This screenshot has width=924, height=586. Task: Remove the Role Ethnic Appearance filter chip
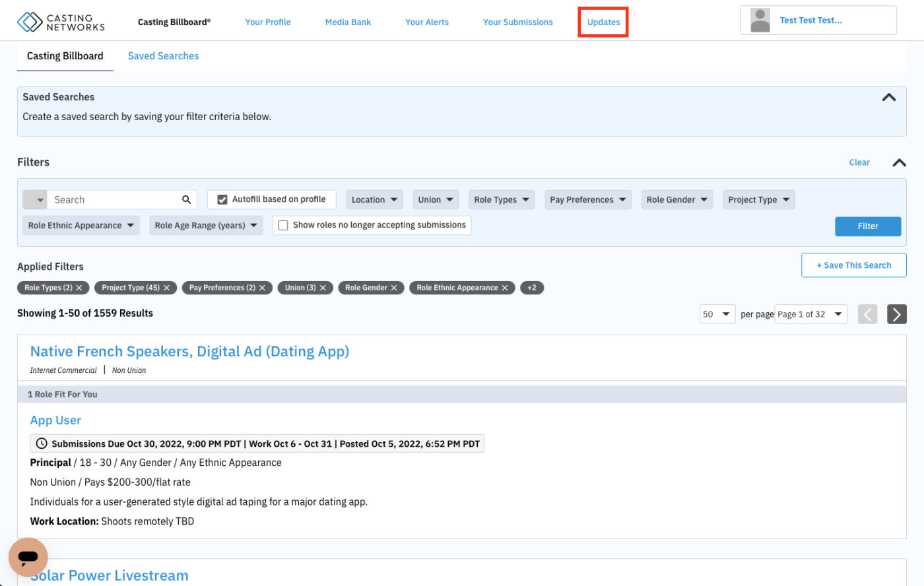tap(505, 288)
